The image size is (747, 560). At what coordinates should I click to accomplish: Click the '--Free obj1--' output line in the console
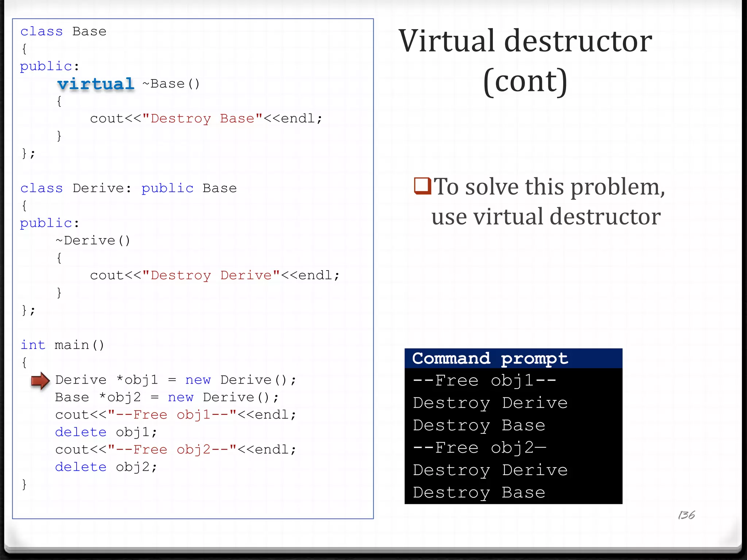[x=484, y=381]
